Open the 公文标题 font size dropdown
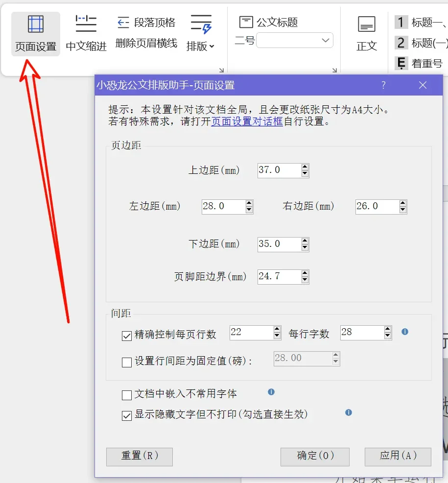This screenshot has height=483, width=448. (x=326, y=40)
